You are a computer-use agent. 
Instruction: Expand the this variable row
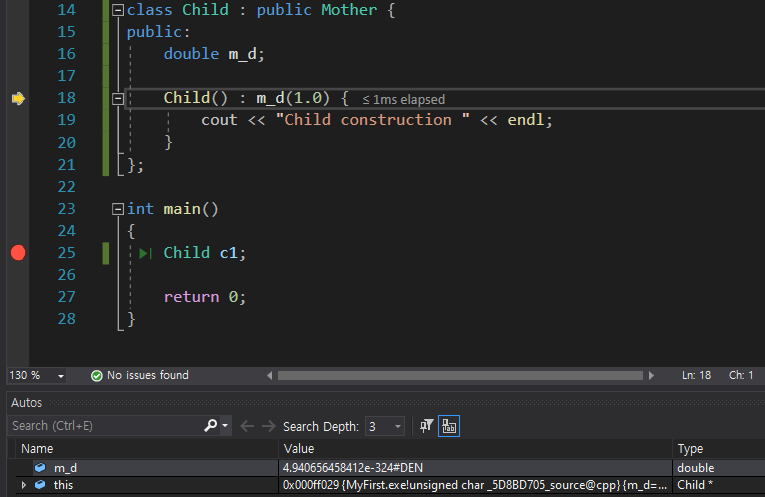click(x=23, y=485)
